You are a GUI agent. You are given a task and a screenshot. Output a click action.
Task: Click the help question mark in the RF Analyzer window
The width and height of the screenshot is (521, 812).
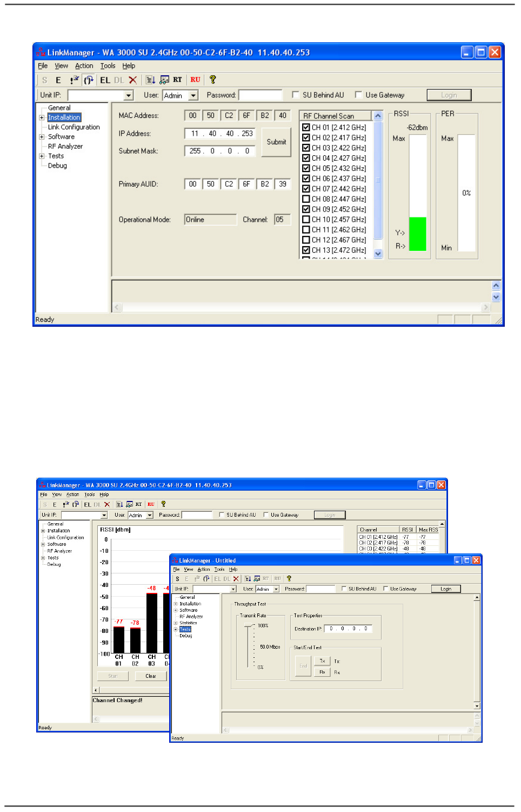click(x=163, y=504)
